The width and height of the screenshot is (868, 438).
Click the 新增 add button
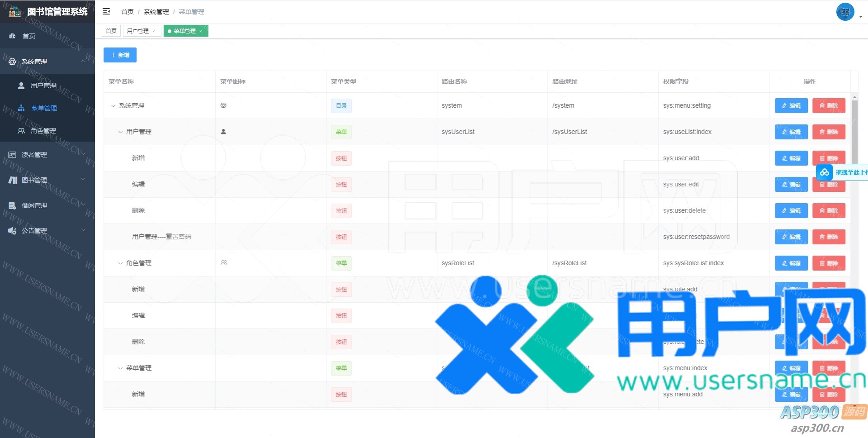click(x=120, y=55)
